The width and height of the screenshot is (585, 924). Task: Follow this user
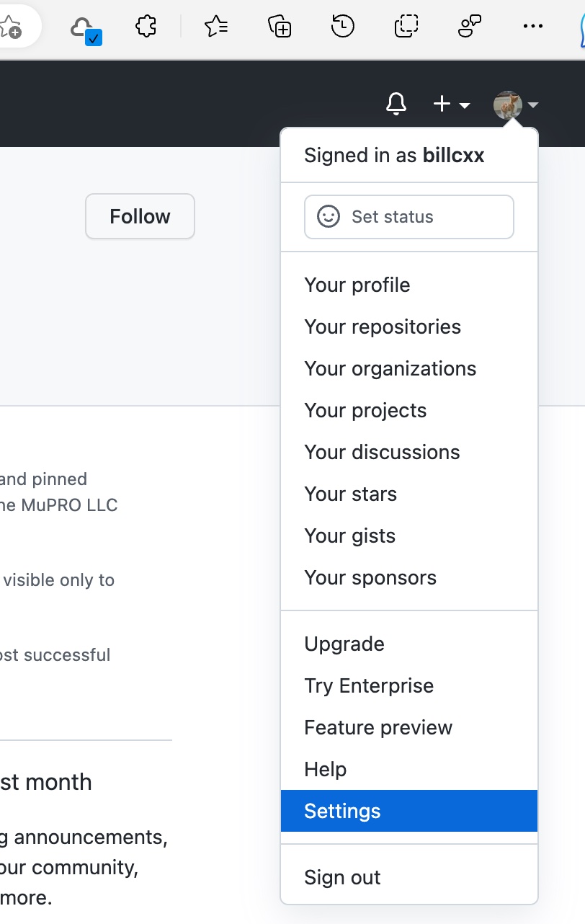point(140,216)
